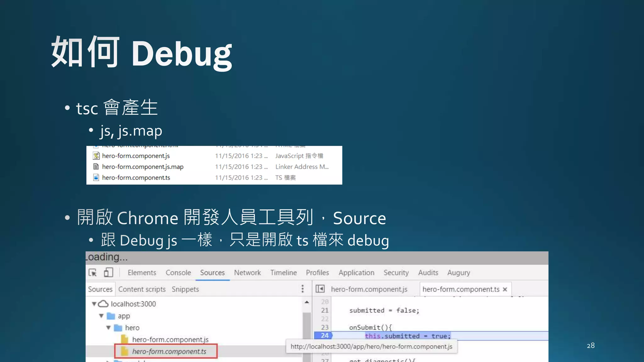This screenshot has height=362, width=644.
Task: Collapse the hero folder arrow
Action: click(x=108, y=328)
